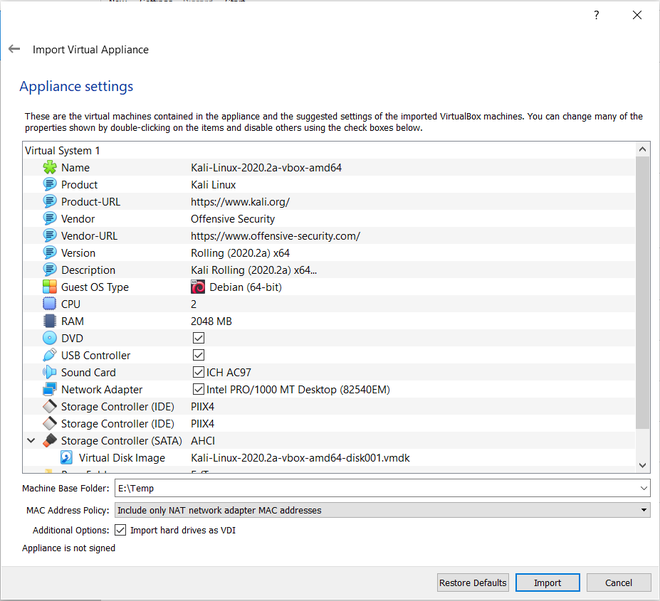Click the Network Adapter monitor icon
Screen dimensions: 660x601
click(x=50, y=389)
